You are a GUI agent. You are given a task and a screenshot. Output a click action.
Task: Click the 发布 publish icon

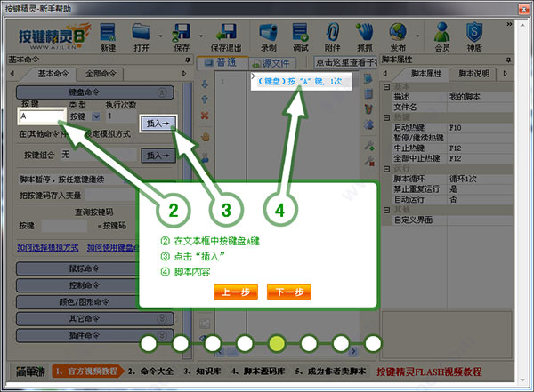click(398, 36)
